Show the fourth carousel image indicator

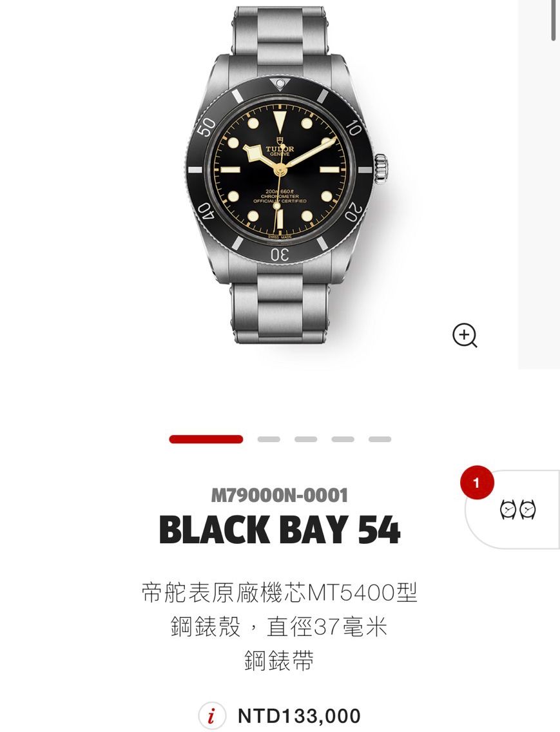(343, 439)
